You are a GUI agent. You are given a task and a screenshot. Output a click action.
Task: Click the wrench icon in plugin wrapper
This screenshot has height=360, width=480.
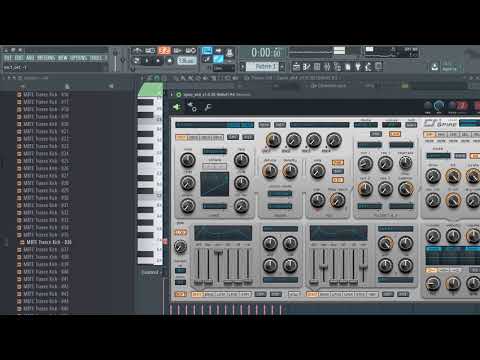(208, 107)
